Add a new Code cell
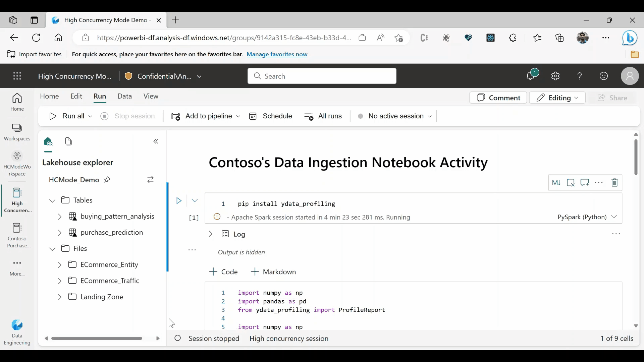Image resolution: width=644 pixels, height=362 pixels. [x=223, y=272]
